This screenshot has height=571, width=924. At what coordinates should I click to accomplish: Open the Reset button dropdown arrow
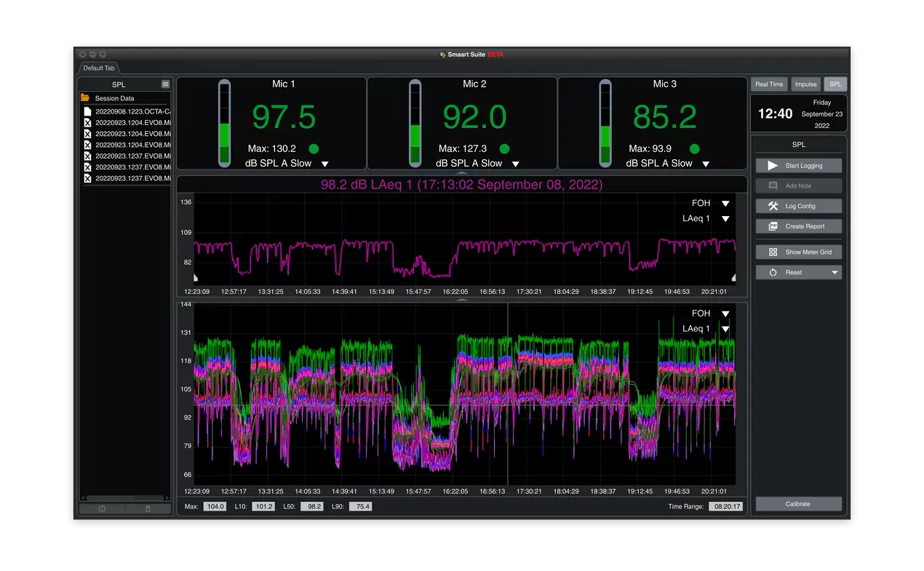tap(835, 273)
